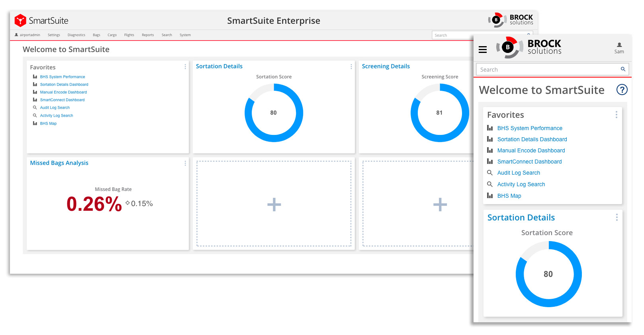Click Screening Details card title
Screen dimensions: 644x335
coord(386,66)
